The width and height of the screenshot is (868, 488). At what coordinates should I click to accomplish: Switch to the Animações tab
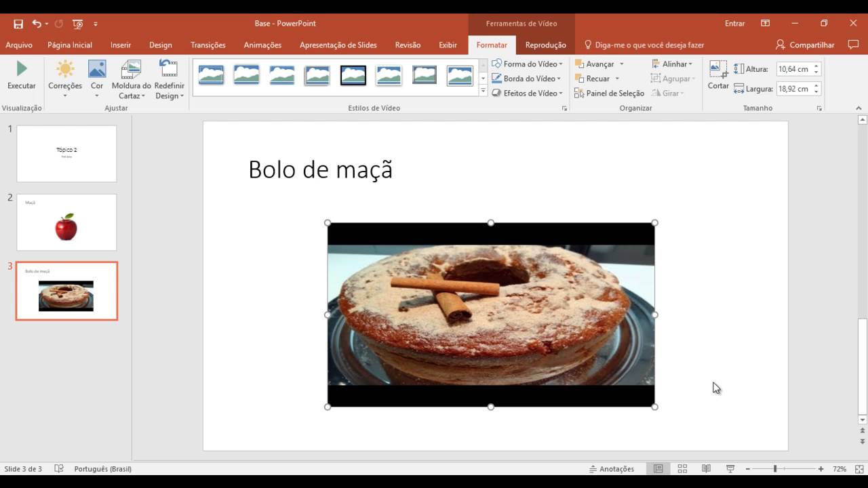(262, 45)
